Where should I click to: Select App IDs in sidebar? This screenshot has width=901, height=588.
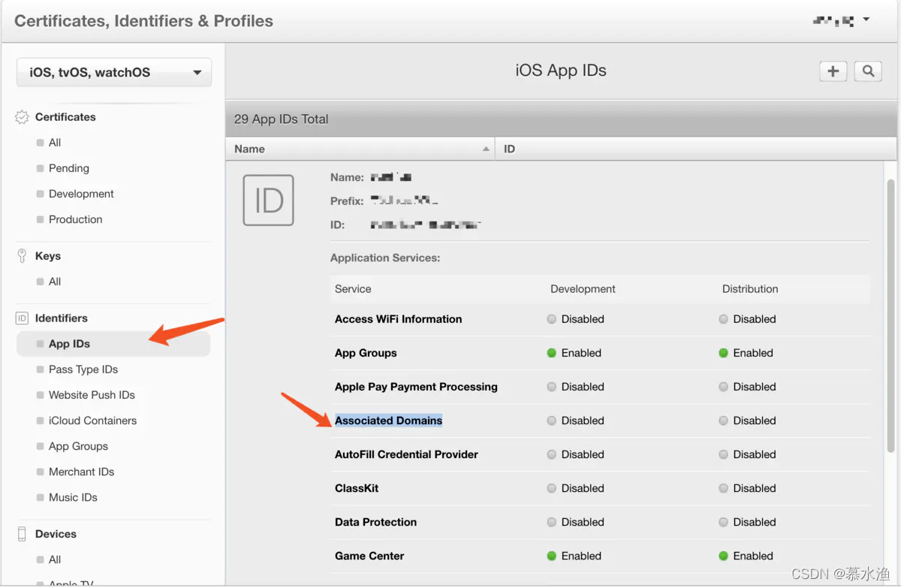(113, 344)
